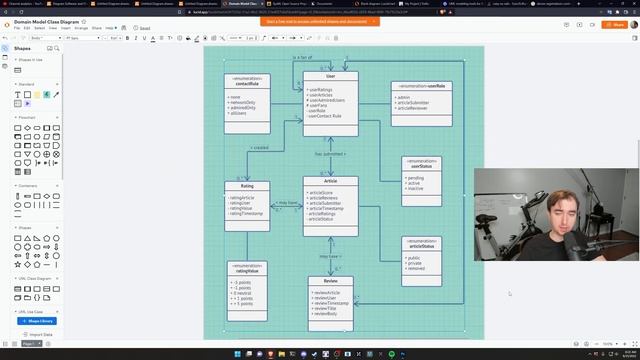
Task: Open Windows Start button on taskbar
Action: [x=238, y=354]
